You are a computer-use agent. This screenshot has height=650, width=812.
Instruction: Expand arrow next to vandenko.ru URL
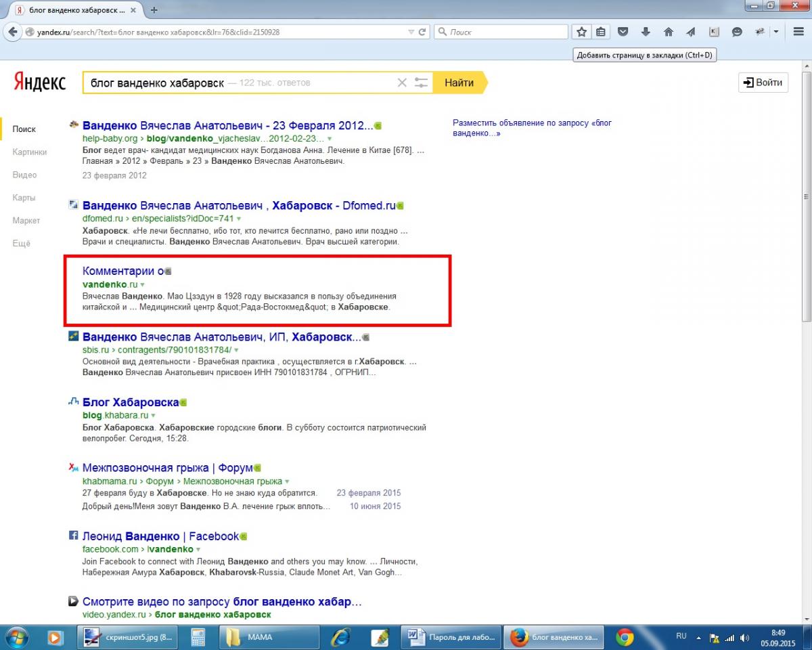tap(142, 285)
